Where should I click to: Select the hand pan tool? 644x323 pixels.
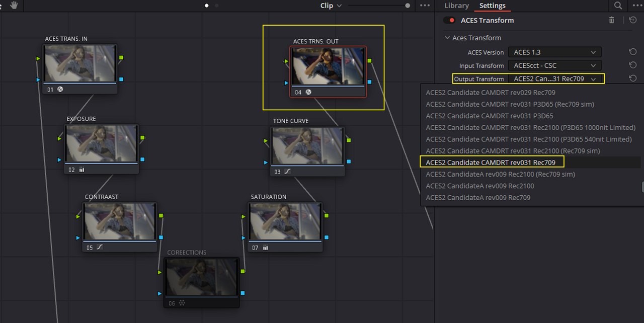(x=14, y=5)
